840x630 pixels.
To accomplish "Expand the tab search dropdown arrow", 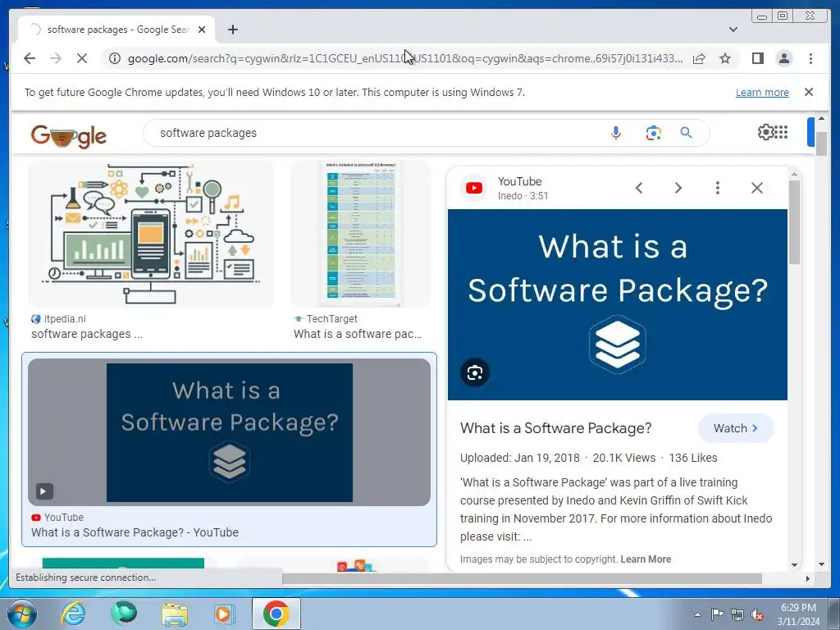I will 733,30.
